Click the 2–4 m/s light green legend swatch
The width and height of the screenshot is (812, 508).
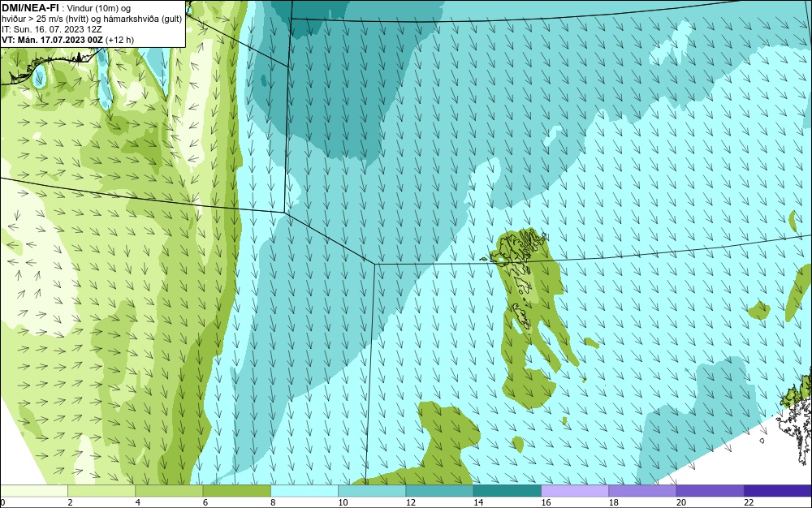101,491
